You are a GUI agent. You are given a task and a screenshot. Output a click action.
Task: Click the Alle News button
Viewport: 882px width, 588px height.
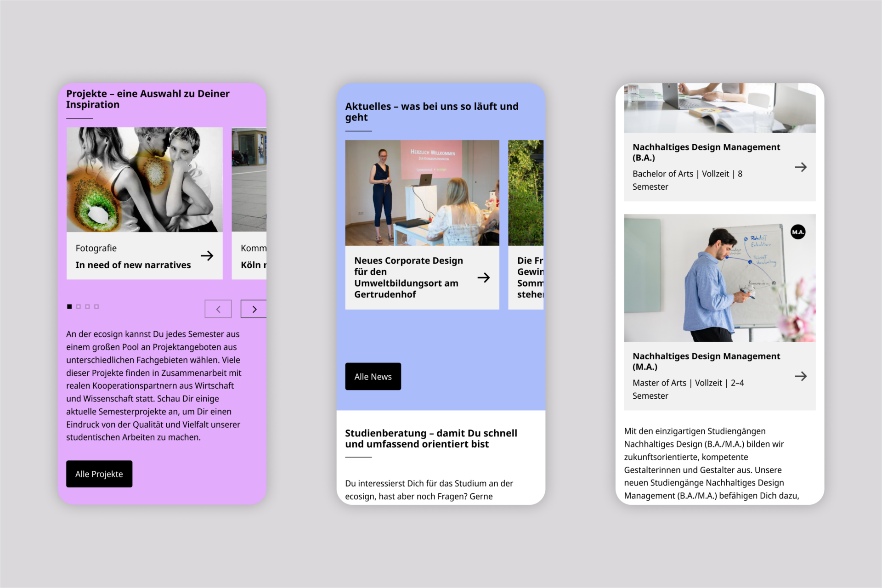pyautogui.click(x=373, y=375)
